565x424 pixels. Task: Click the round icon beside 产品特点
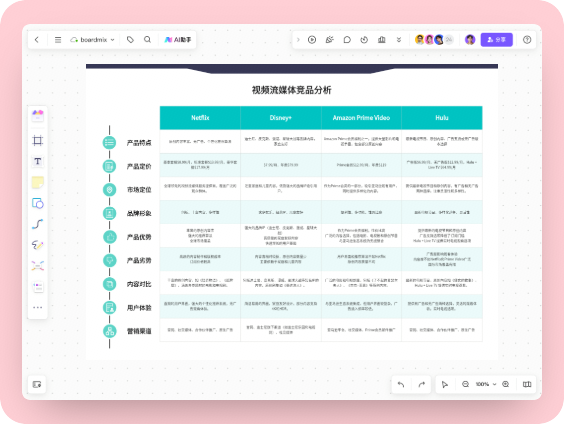110,143
